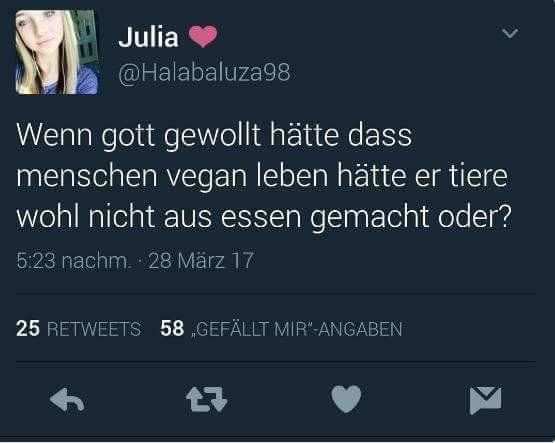Screen dimensions: 555x443
Task: Click the retweet count number 25
Action: [x=28, y=329]
